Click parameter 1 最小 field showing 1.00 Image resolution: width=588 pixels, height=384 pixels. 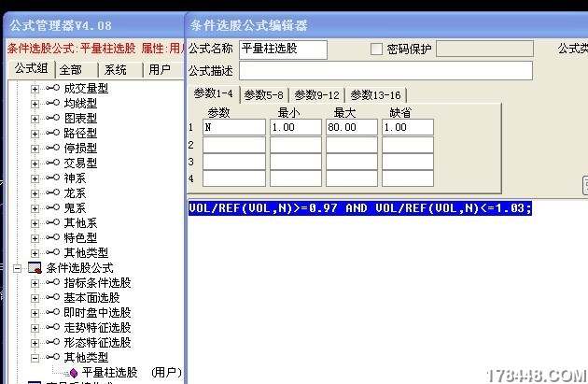click(296, 127)
